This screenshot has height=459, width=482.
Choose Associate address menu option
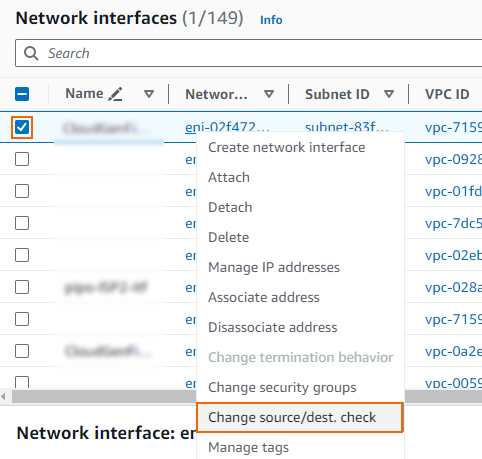pos(264,297)
